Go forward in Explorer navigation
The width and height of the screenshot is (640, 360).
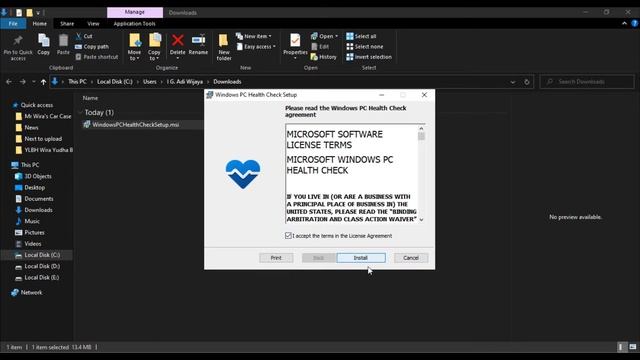(x=22, y=82)
